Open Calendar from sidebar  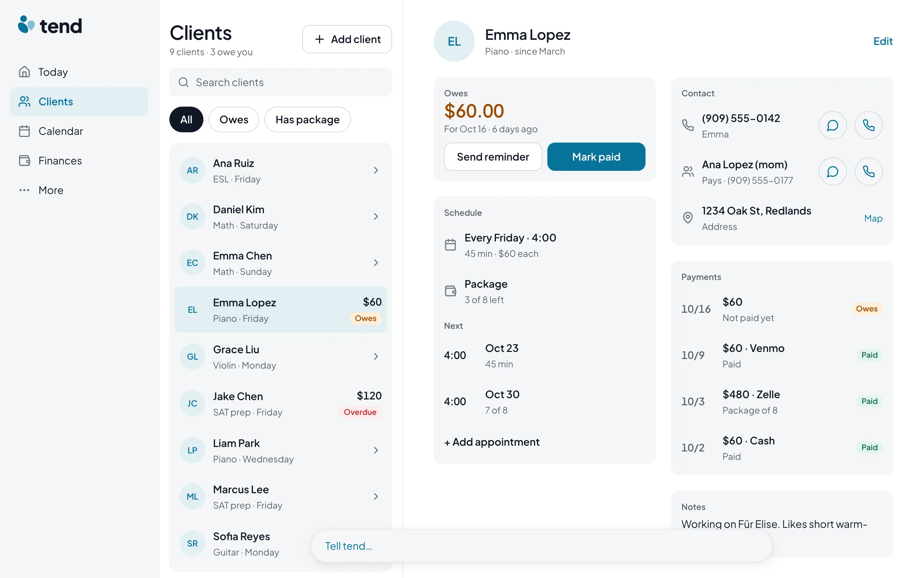pos(80,131)
